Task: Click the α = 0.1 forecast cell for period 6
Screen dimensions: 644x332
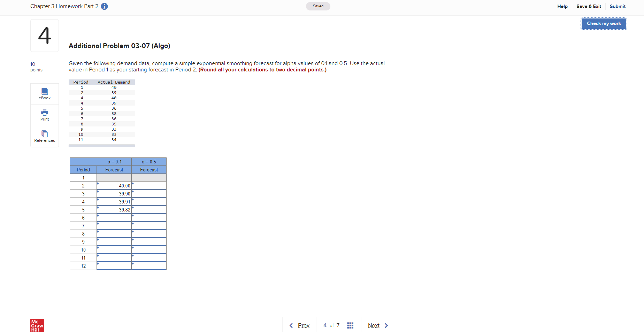Action: pyautogui.click(x=114, y=218)
